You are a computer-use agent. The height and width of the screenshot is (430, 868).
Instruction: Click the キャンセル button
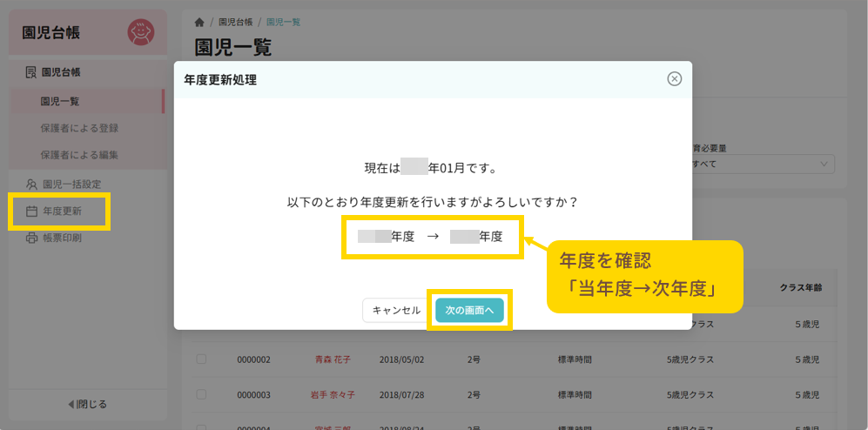point(396,311)
